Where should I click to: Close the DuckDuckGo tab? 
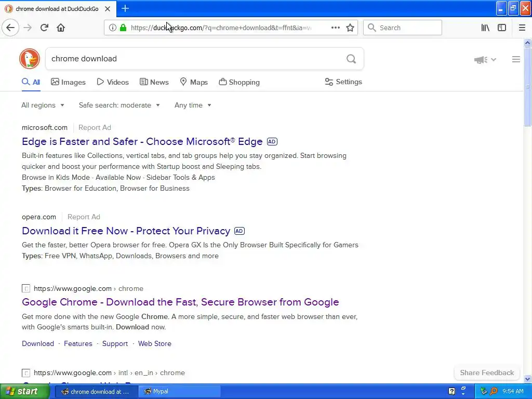(x=108, y=9)
